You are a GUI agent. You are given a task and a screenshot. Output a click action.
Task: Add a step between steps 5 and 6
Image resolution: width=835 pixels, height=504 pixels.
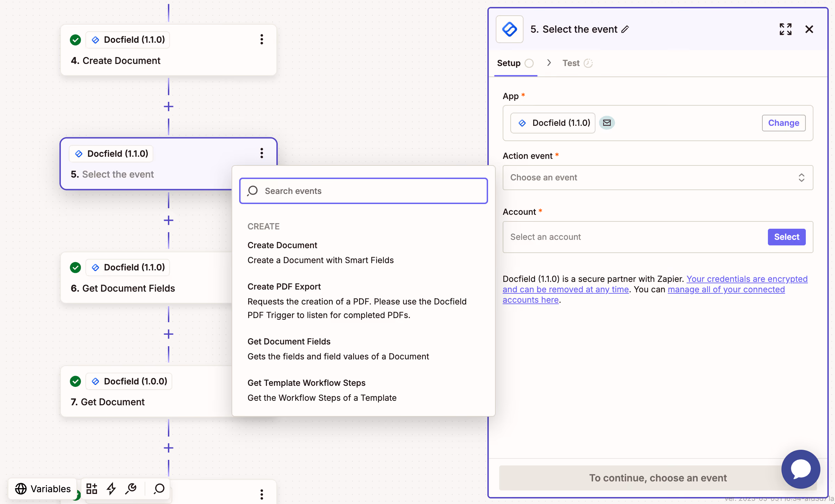[169, 220]
